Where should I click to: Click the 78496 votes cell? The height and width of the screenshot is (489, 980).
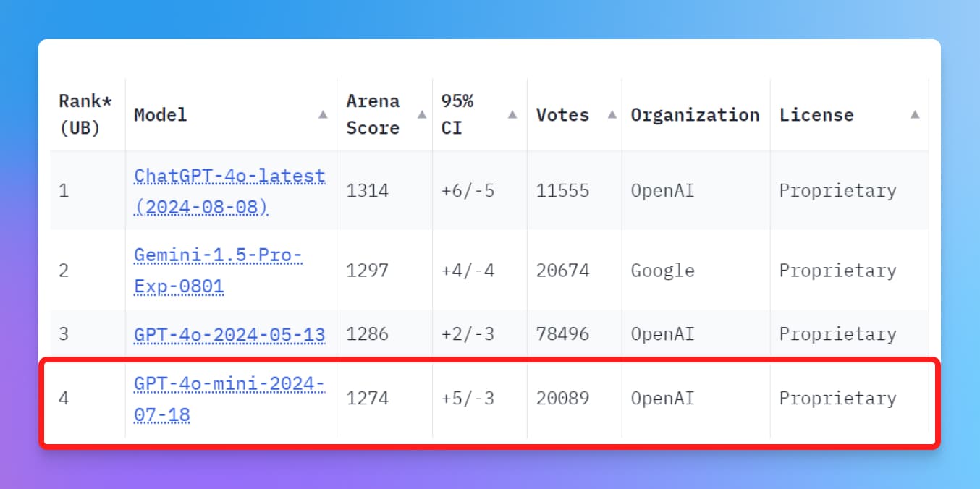562,334
